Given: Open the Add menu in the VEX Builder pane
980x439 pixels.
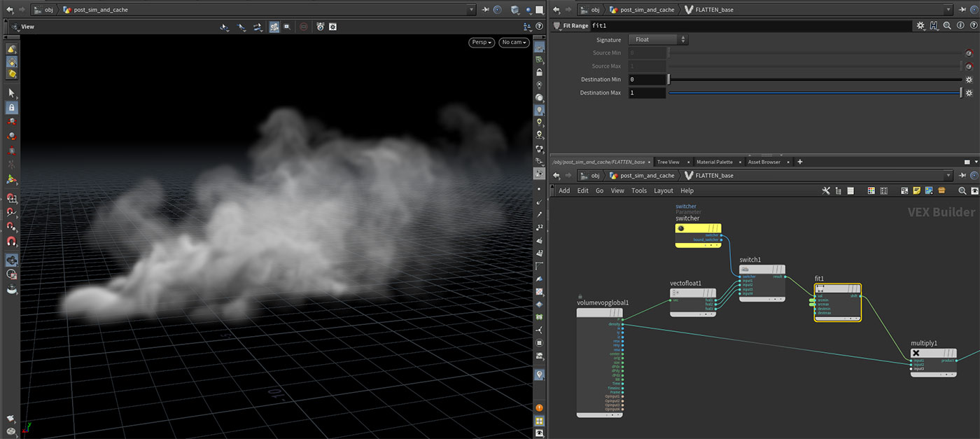Looking at the screenshot, I should [564, 190].
